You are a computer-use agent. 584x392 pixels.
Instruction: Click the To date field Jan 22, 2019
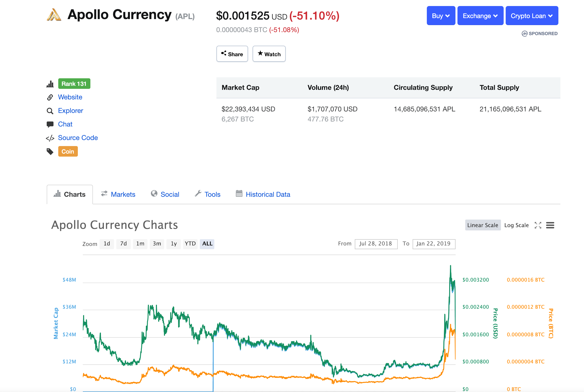click(434, 244)
